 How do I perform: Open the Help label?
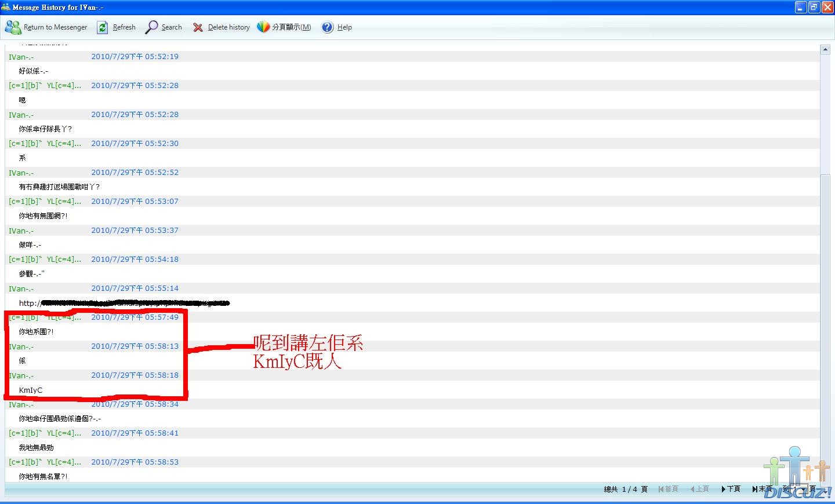(x=344, y=27)
